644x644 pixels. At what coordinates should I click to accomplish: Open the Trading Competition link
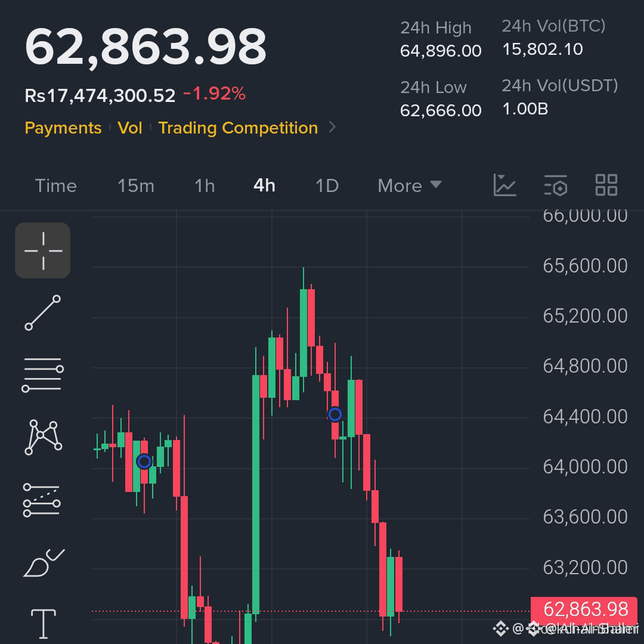click(238, 128)
